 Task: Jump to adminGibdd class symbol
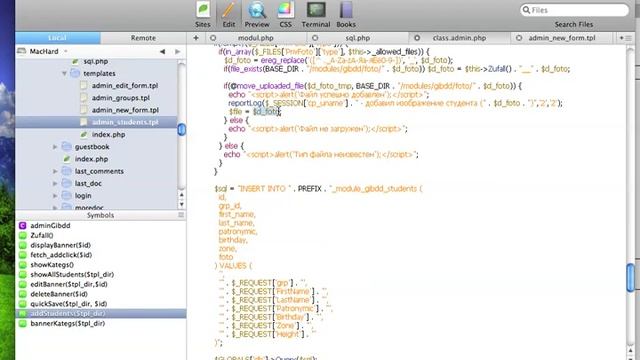click(x=50, y=226)
